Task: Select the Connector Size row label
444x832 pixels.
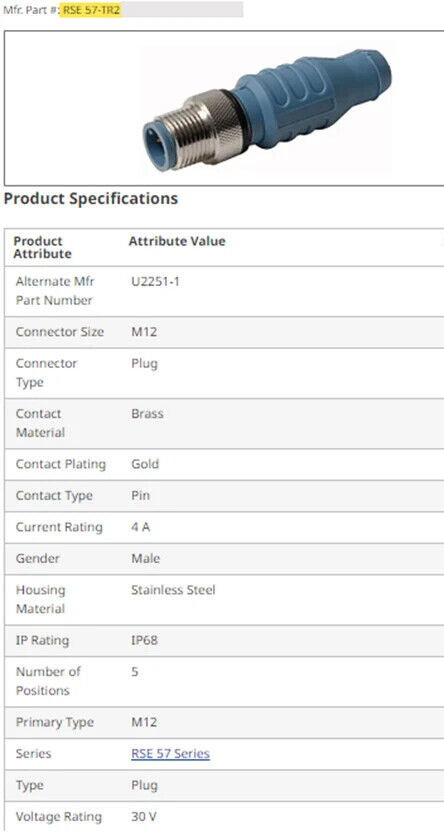Action: point(59,332)
